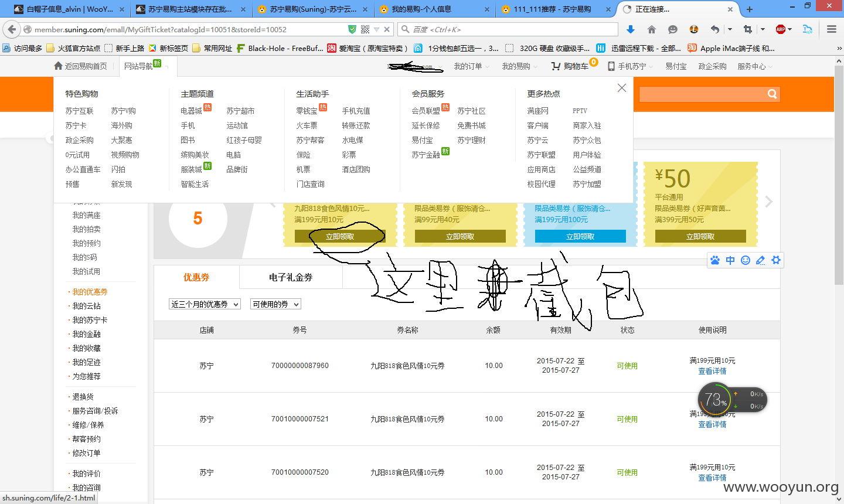Open 会员联盟 in 会员服务 column
Viewport: 844px width, 504px height.
pos(426,111)
